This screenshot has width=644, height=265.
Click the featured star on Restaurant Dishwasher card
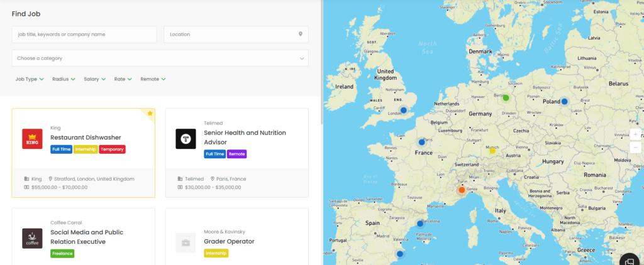click(x=150, y=113)
